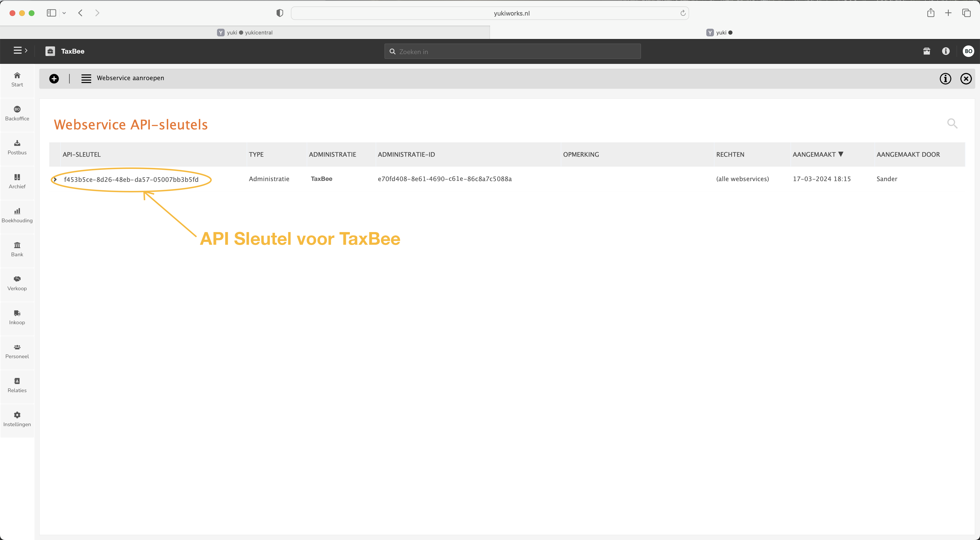Viewport: 980px width, 540px height.
Task: Open the store icon in the dark header
Action: pos(927,51)
